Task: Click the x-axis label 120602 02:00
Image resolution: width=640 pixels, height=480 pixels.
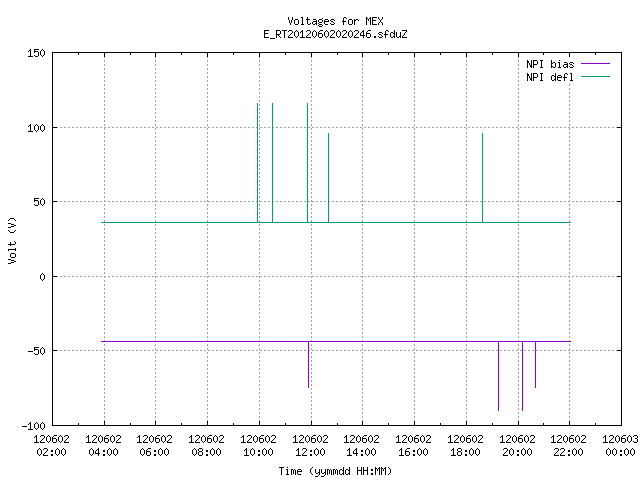Action: point(51,446)
